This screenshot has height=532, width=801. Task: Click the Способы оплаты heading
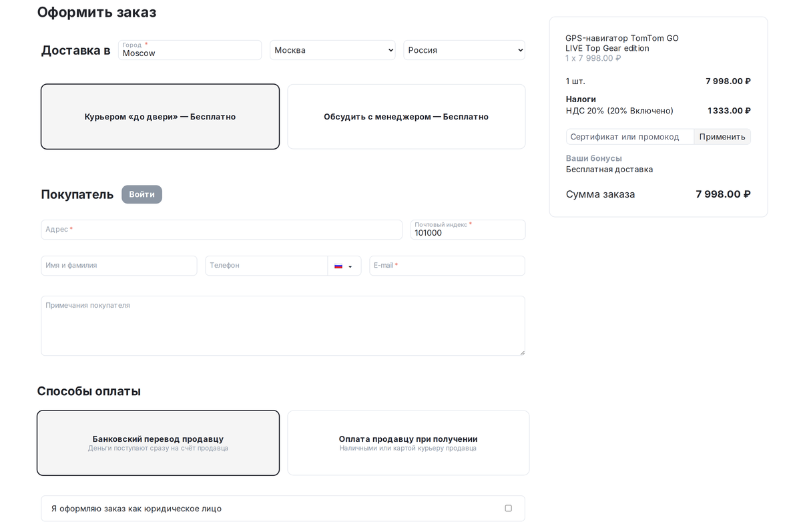pos(89,391)
